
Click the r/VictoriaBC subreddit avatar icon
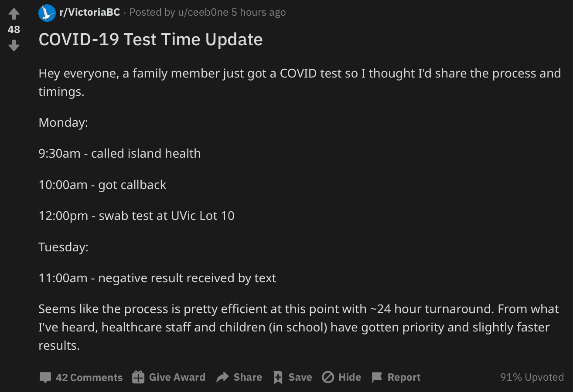[x=47, y=13]
